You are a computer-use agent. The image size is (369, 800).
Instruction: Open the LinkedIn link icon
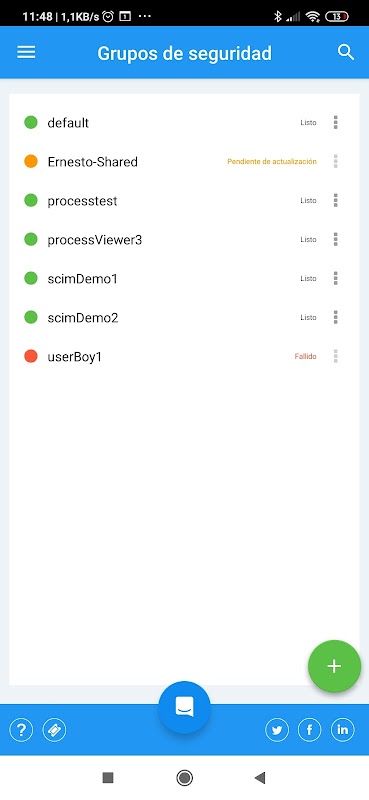[342, 730]
